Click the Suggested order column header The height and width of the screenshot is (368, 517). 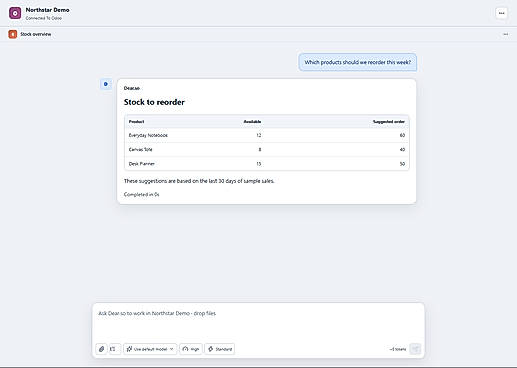coord(389,122)
